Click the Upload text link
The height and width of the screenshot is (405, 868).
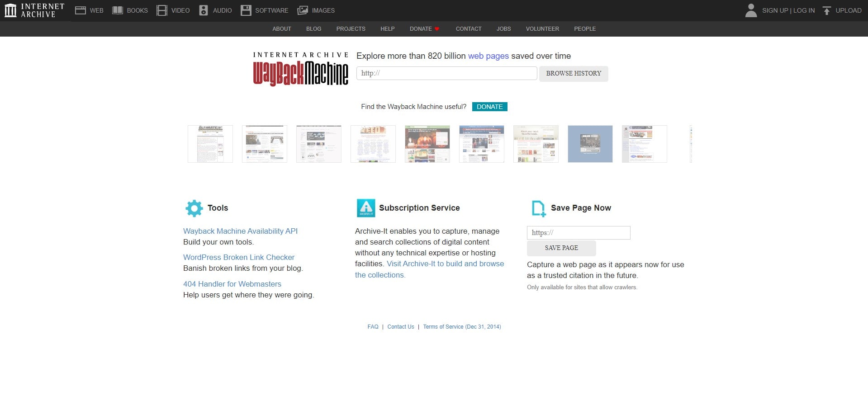click(849, 10)
